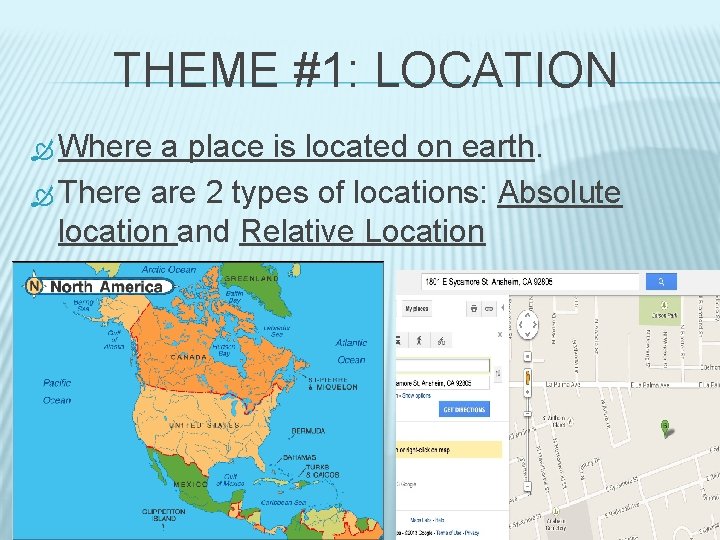720x540 pixels.
Task: Click the MEXICO label on the map
Action: (x=191, y=484)
